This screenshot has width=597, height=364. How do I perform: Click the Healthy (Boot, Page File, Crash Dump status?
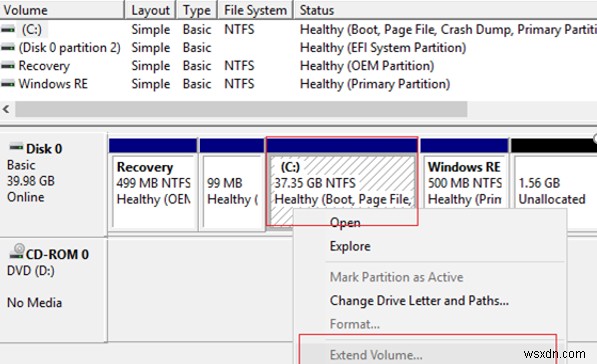(x=448, y=30)
